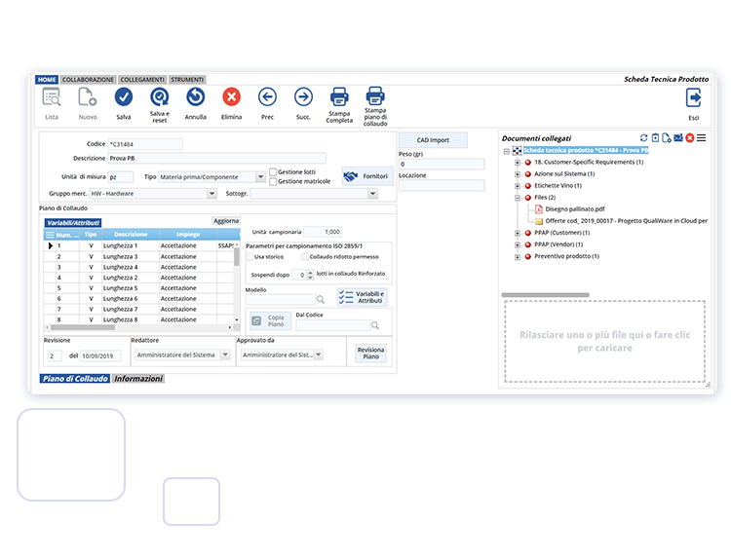Collapse the Scheda tecnica prodotto root node
The height and width of the screenshot is (560, 731).
[506, 151]
